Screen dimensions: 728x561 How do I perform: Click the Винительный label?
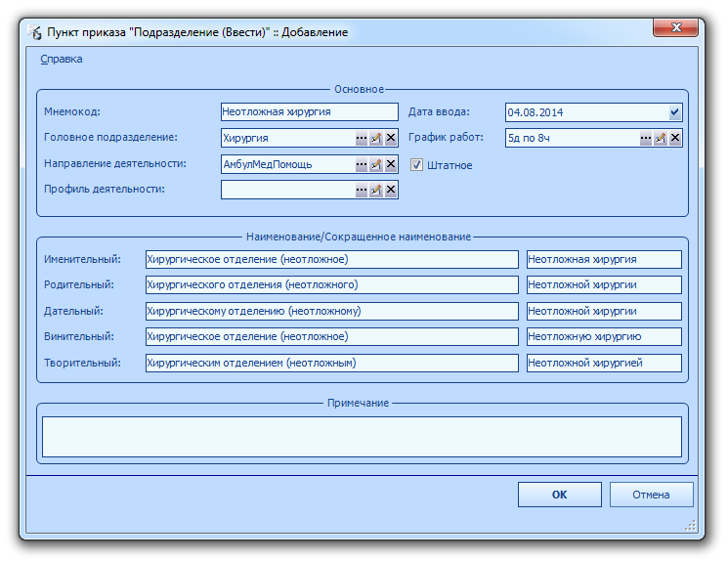click(x=78, y=336)
